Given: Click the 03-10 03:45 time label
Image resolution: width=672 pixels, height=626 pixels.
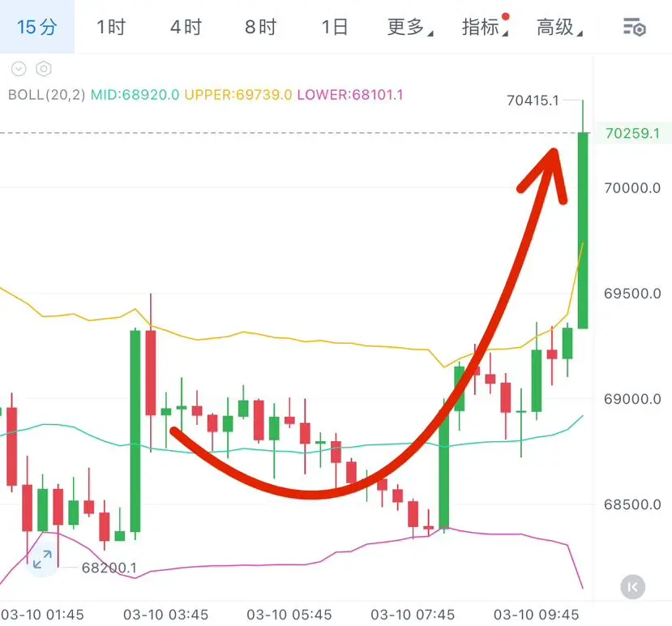Looking at the screenshot, I should [x=165, y=615].
